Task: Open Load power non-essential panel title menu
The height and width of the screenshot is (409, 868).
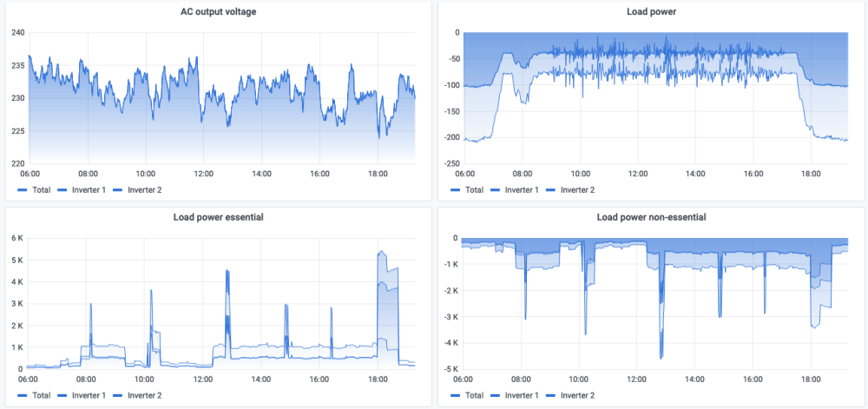Action: [651, 217]
